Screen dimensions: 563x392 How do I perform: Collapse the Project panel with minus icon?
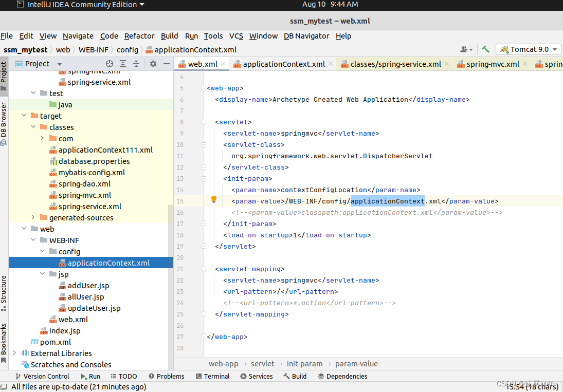[x=166, y=63]
